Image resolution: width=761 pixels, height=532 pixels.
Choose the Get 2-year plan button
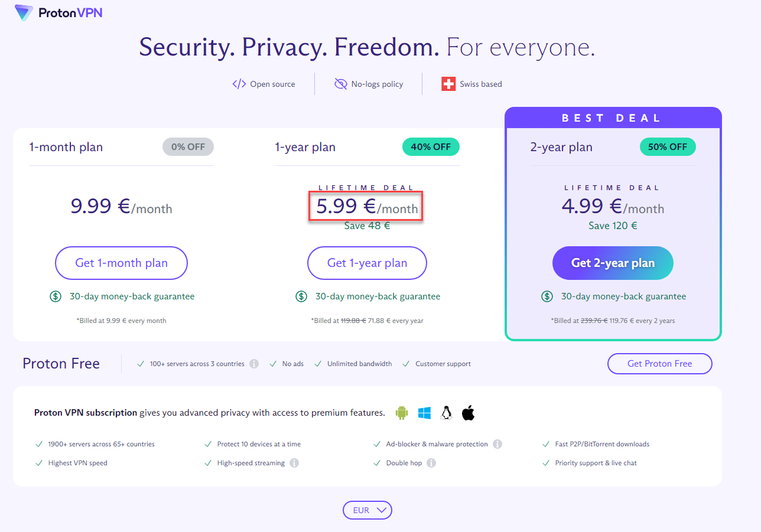613,263
